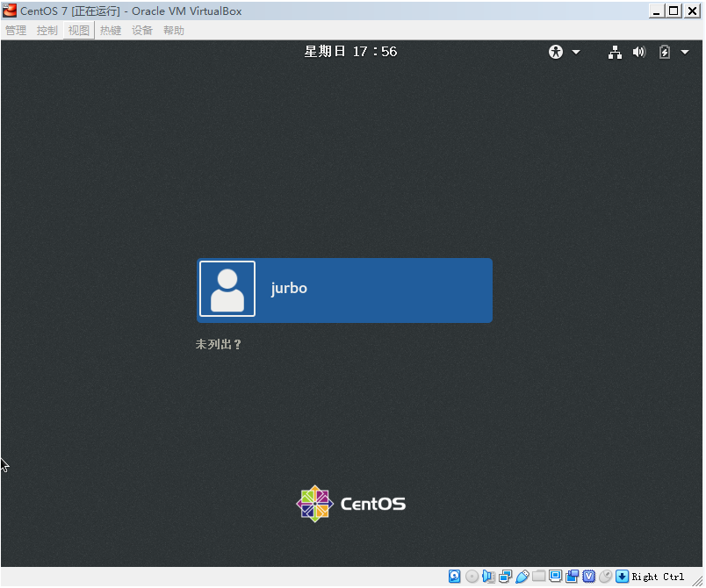The height and width of the screenshot is (588, 706).
Task: Click the display icon in the VirtualBox status bar
Action: click(x=556, y=577)
